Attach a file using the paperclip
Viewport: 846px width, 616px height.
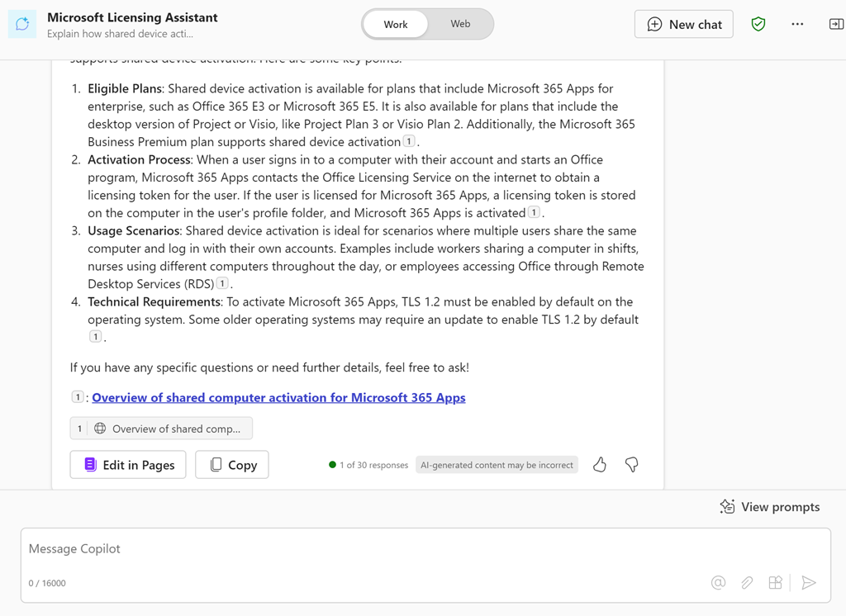tap(747, 582)
